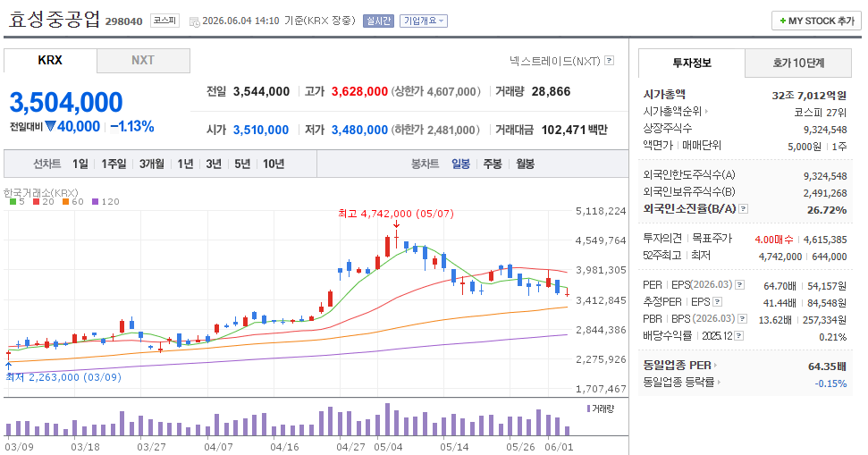Click 투자의견 value 4.00매수
This screenshot has width=868, height=455.
pyautogui.click(x=774, y=240)
